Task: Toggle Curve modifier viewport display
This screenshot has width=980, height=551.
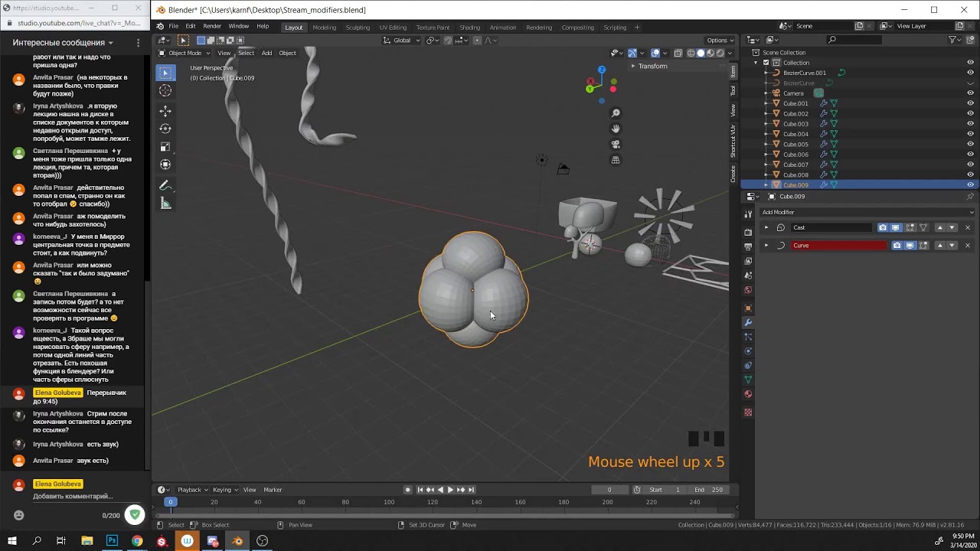Action: (910, 246)
